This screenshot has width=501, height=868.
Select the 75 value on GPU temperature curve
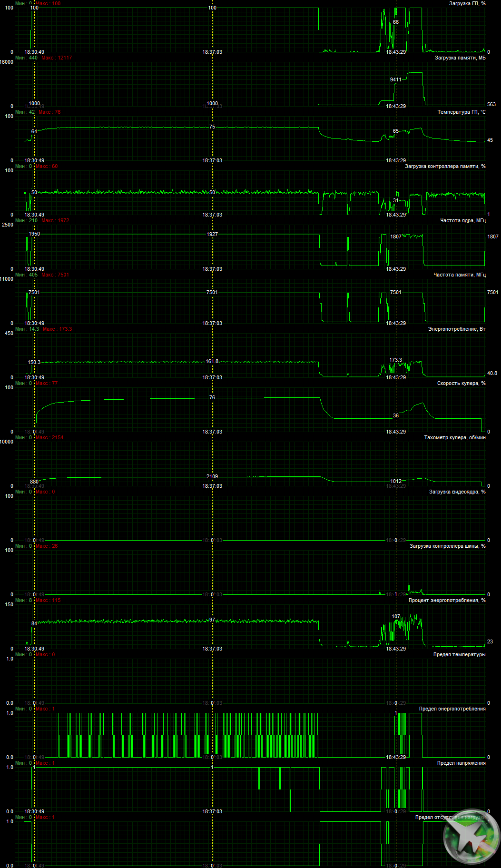pyautogui.click(x=212, y=127)
